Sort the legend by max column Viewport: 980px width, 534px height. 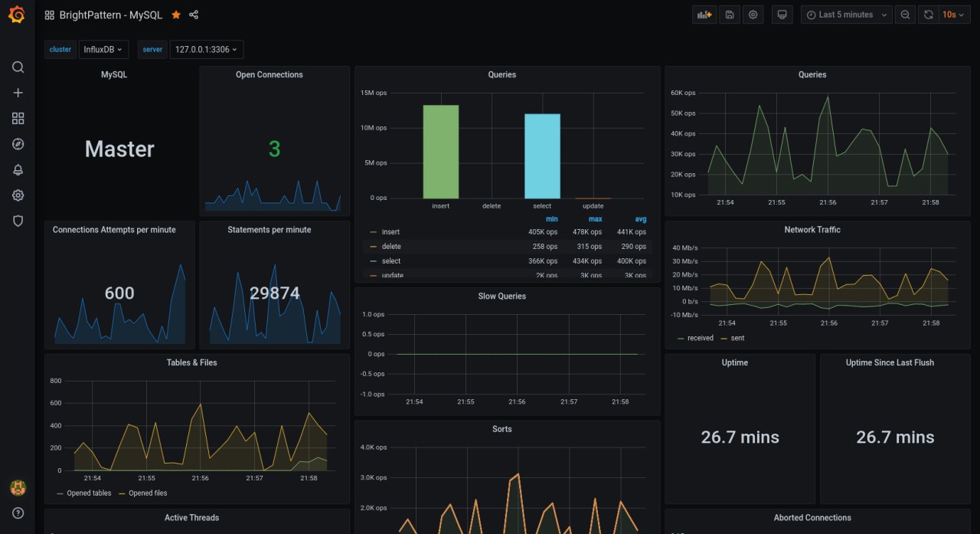pos(595,219)
